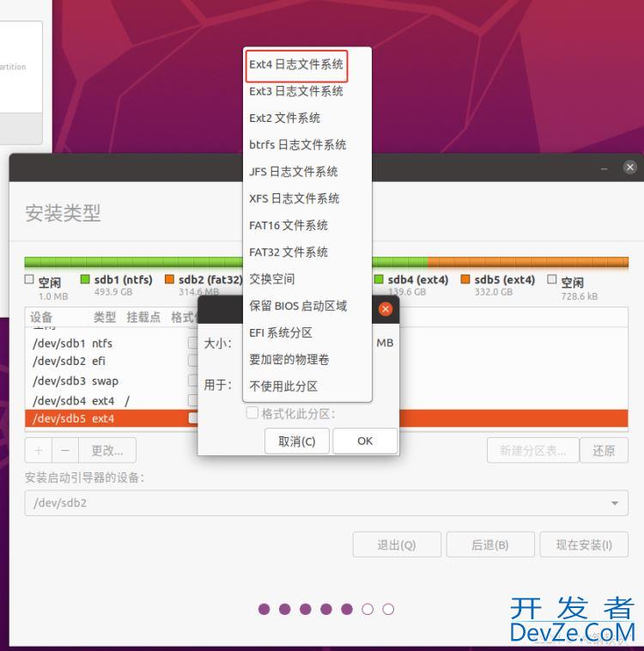Image resolution: width=644 pixels, height=651 pixels.
Task: Select /dev/sdb2 efi row
Action: (x=112, y=362)
